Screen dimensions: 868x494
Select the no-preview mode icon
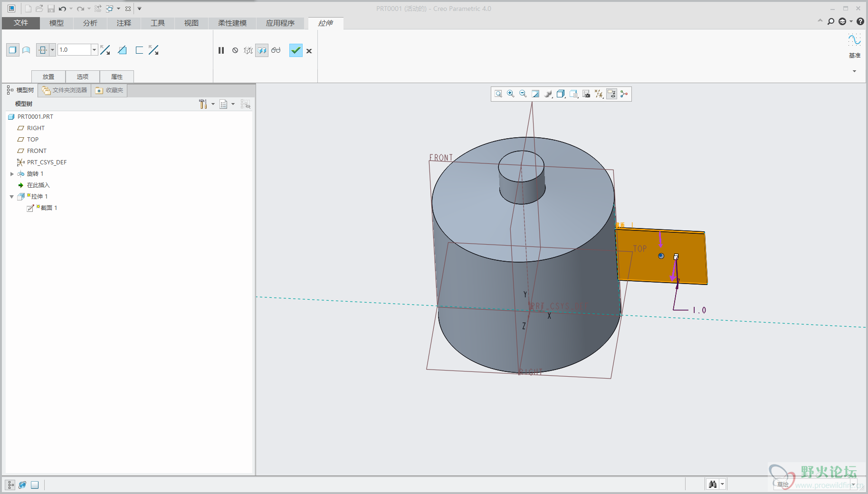click(235, 50)
